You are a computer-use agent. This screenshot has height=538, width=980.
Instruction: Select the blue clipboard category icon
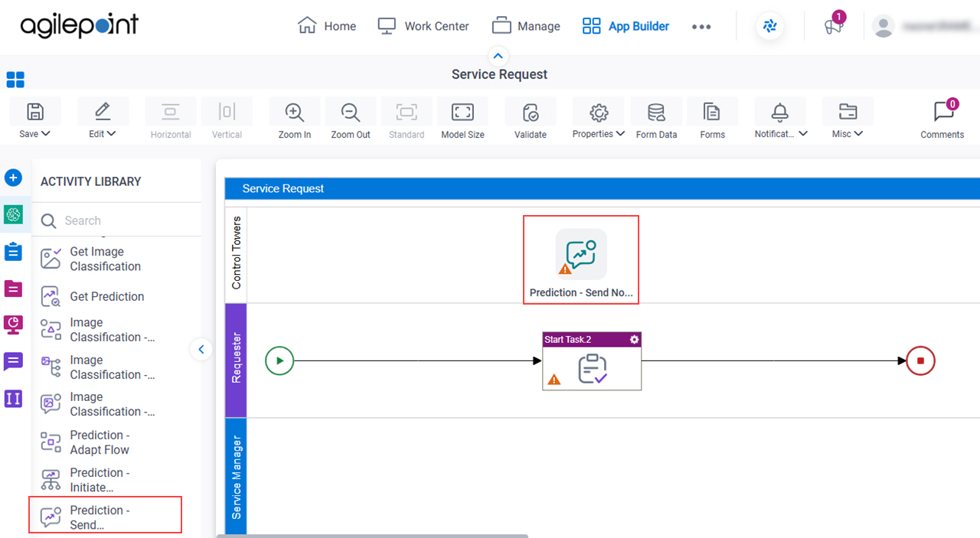(13, 252)
